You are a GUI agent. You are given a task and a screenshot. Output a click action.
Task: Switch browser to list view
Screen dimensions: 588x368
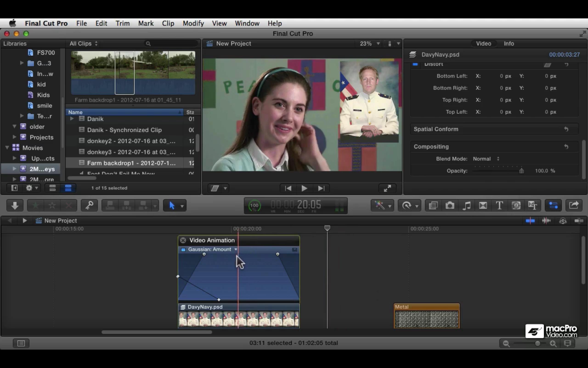[x=68, y=188]
